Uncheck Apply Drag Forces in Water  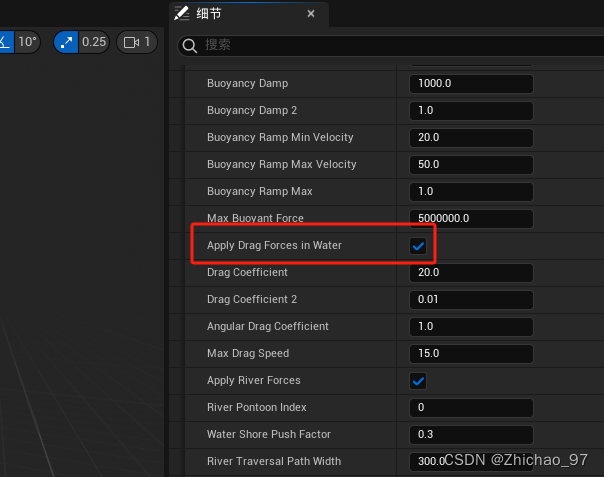[418, 246]
